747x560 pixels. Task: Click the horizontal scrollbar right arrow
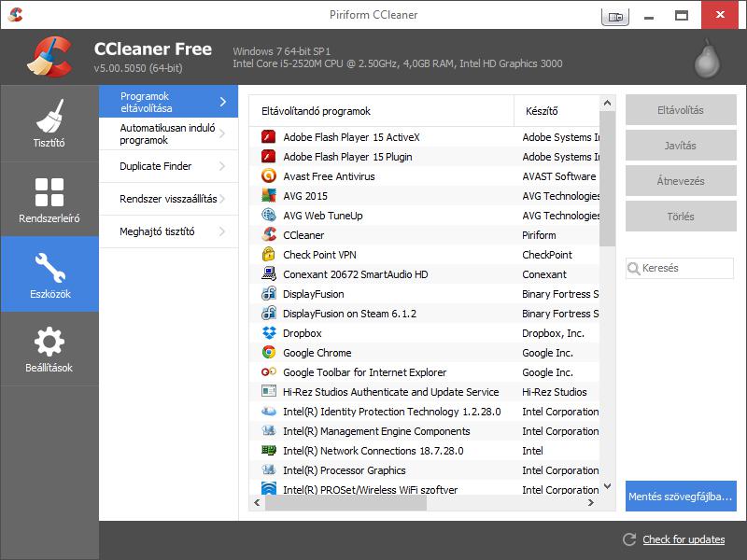(591, 502)
